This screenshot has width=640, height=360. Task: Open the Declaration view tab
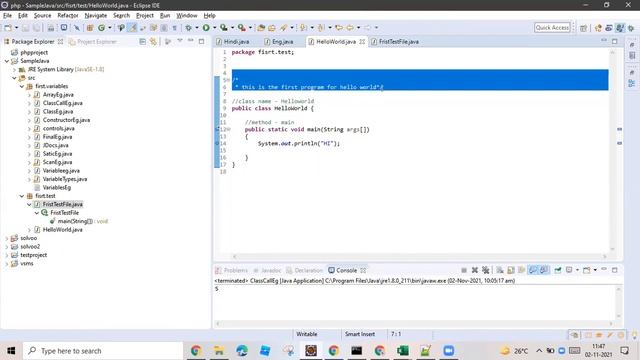304,270
